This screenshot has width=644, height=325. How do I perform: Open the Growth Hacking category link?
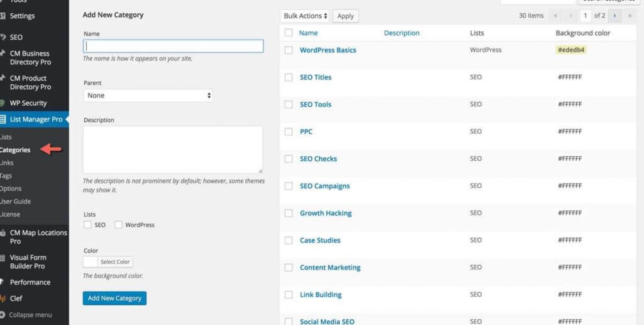pos(325,213)
